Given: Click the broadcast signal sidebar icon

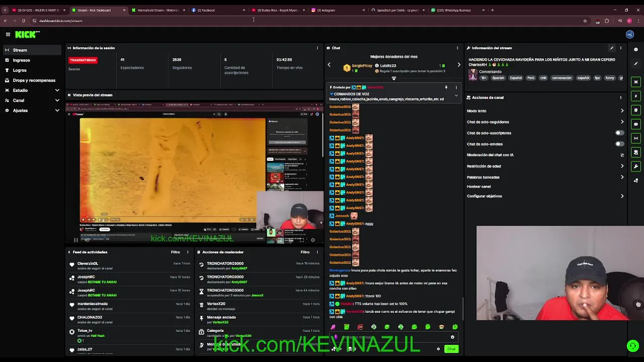Looking at the screenshot, I should tap(636, 138).
